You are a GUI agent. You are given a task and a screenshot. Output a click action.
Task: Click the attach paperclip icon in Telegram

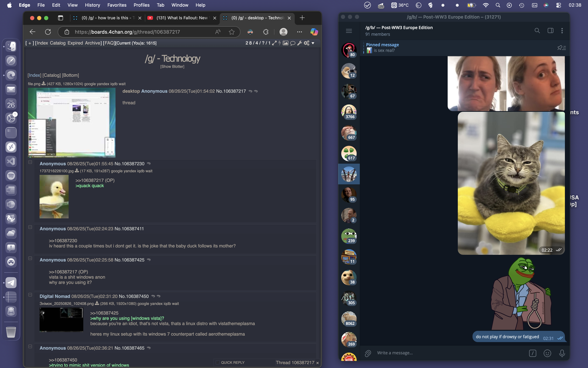[x=368, y=353]
